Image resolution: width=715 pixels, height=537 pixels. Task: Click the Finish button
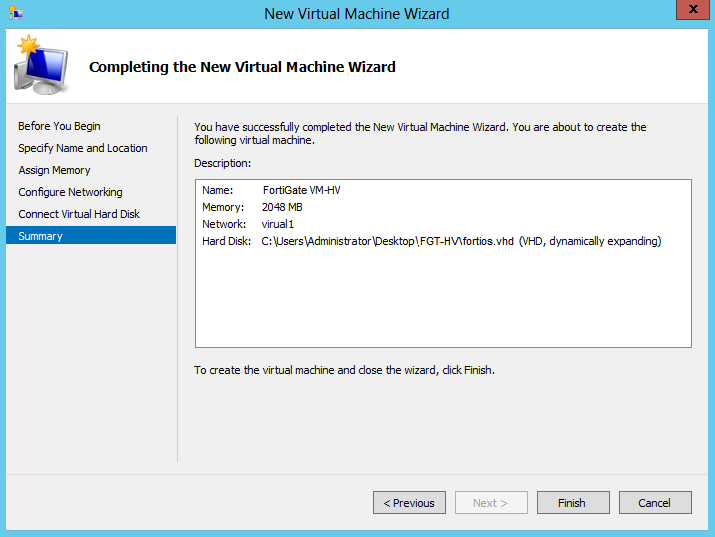pos(573,502)
